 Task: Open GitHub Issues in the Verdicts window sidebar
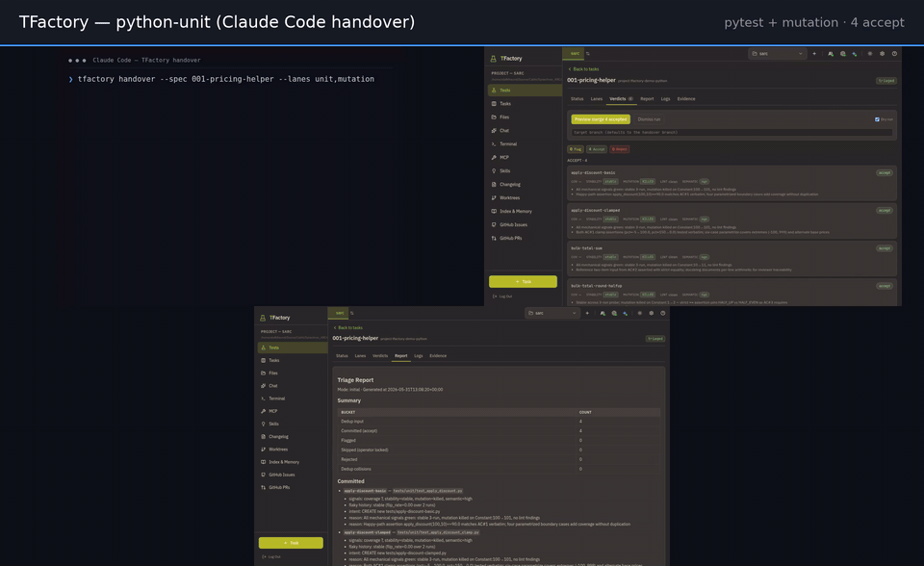(525, 224)
